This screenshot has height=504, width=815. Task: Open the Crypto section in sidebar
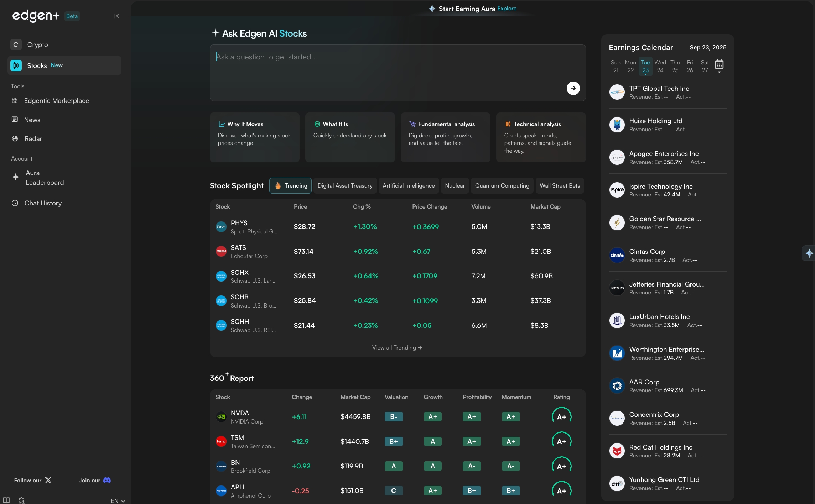[x=37, y=45]
